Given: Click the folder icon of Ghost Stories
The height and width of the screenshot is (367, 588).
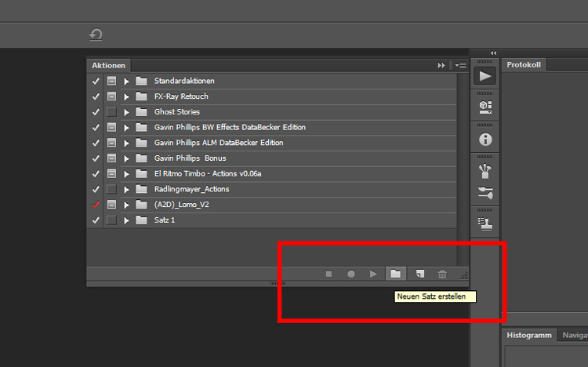Looking at the screenshot, I should tap(141, 112).
